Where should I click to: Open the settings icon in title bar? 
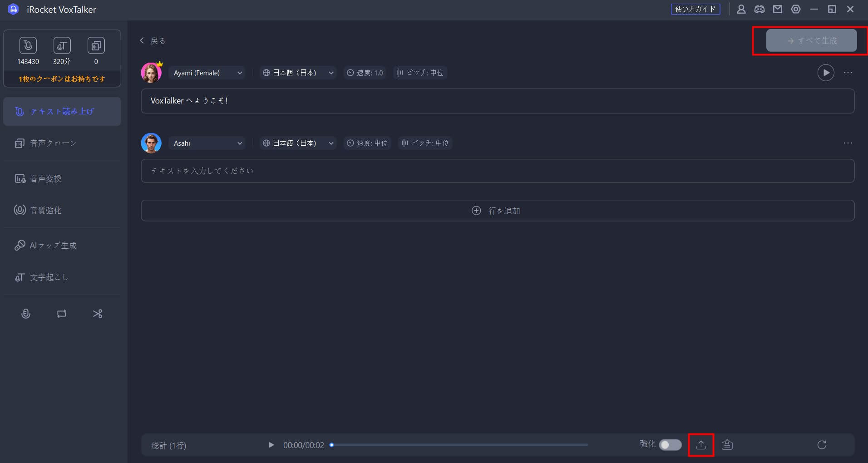click(796, 9)
